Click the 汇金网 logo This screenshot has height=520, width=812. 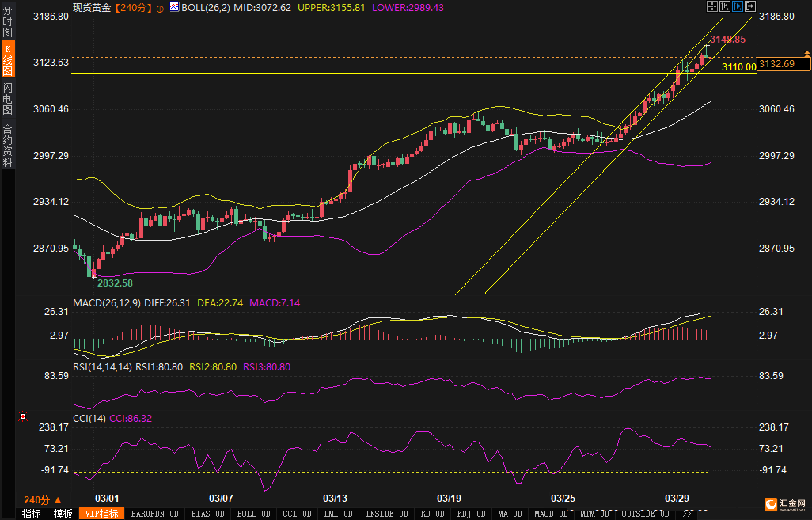[785, 504]
